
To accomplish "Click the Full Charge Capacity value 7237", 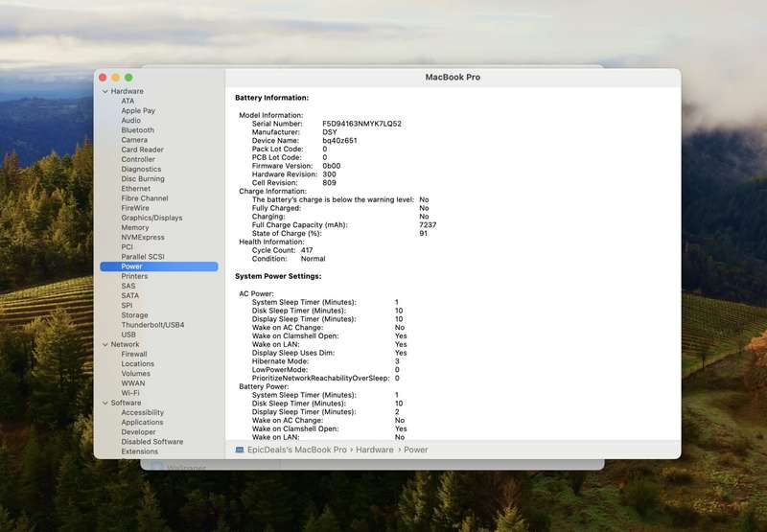I will 428,225.
